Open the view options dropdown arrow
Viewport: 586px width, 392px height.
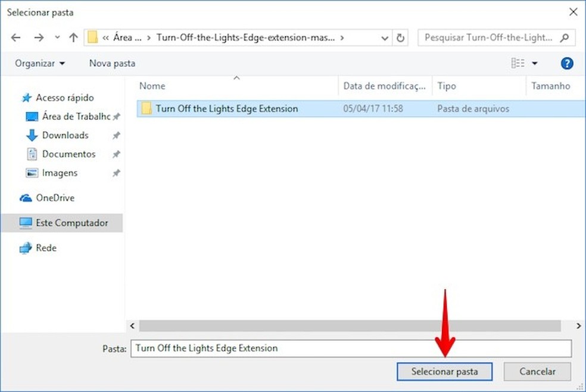click(535, 64)
